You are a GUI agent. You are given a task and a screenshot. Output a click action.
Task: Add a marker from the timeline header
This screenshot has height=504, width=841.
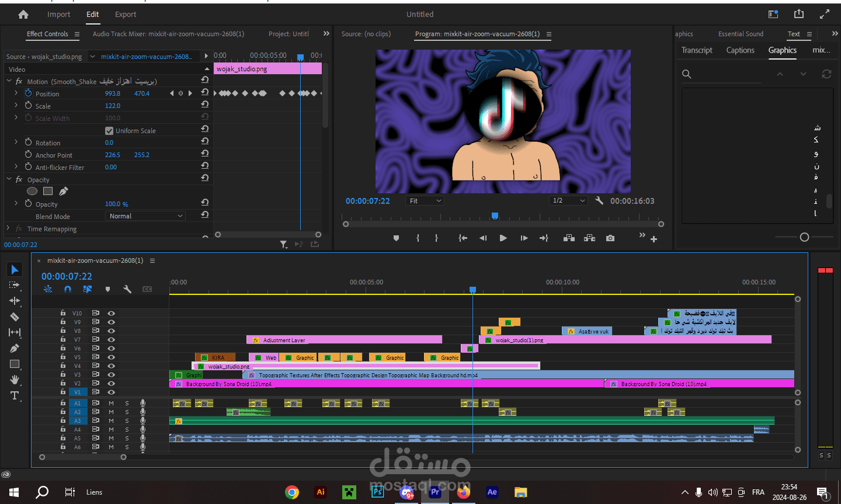107,289
